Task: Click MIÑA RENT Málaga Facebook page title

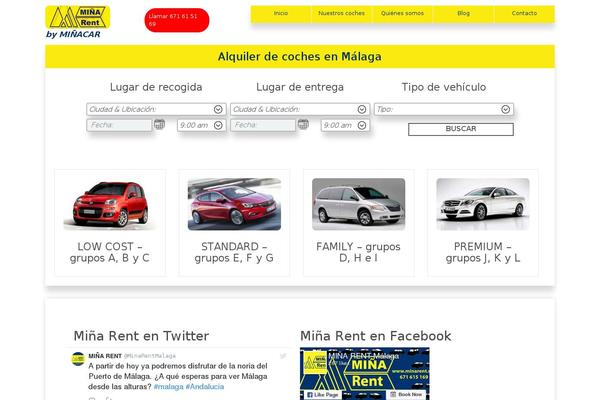Action: point(364,356)
